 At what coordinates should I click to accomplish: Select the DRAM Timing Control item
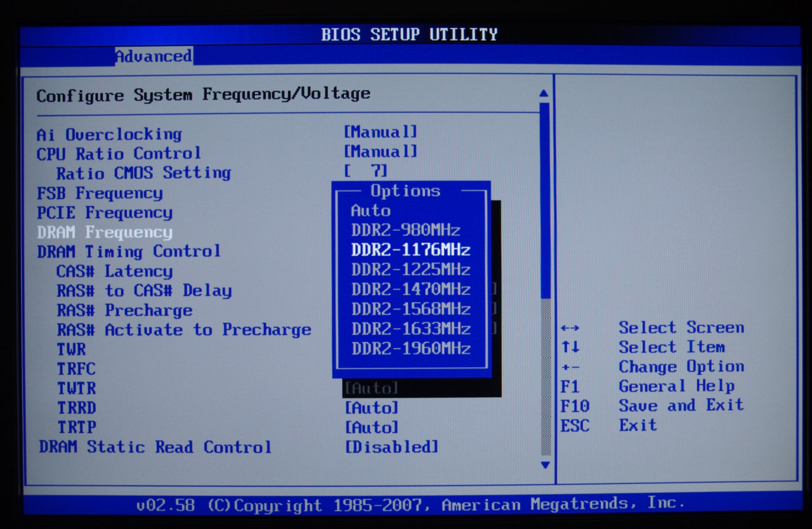point(129,252)
